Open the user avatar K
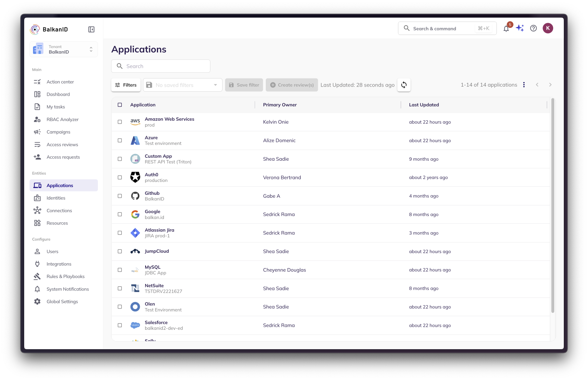Screen dimensions: 588x380 click(548, 28)
